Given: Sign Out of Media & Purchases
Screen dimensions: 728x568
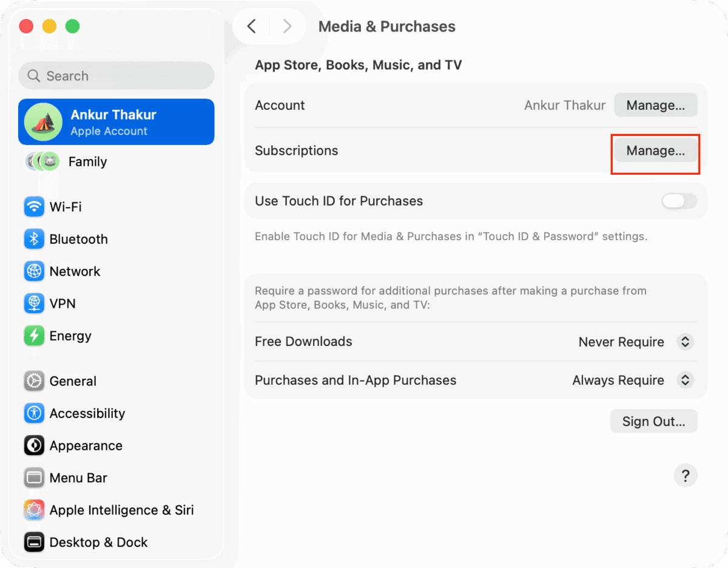Looking at the screenshot, I should click(653, 421).
